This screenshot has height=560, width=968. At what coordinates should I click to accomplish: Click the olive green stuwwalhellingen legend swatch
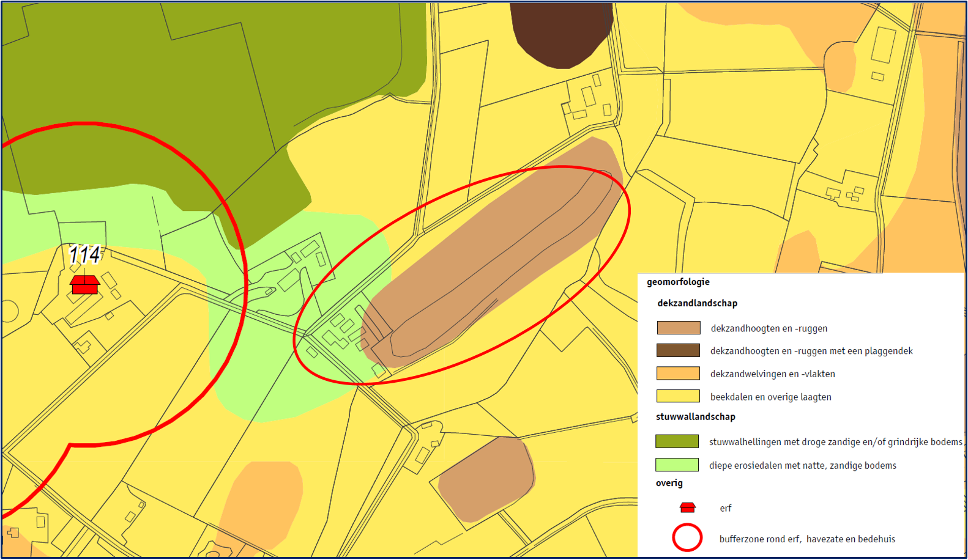click(677, 441)
